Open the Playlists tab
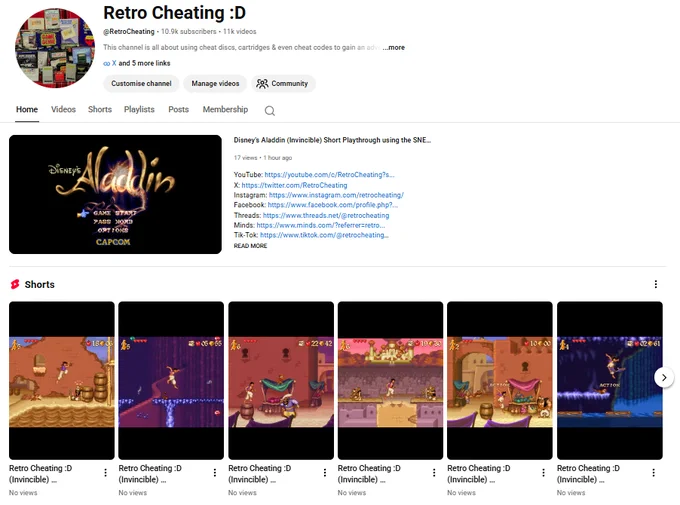Screen dimensions: 680x505 (x=139, y=109)
